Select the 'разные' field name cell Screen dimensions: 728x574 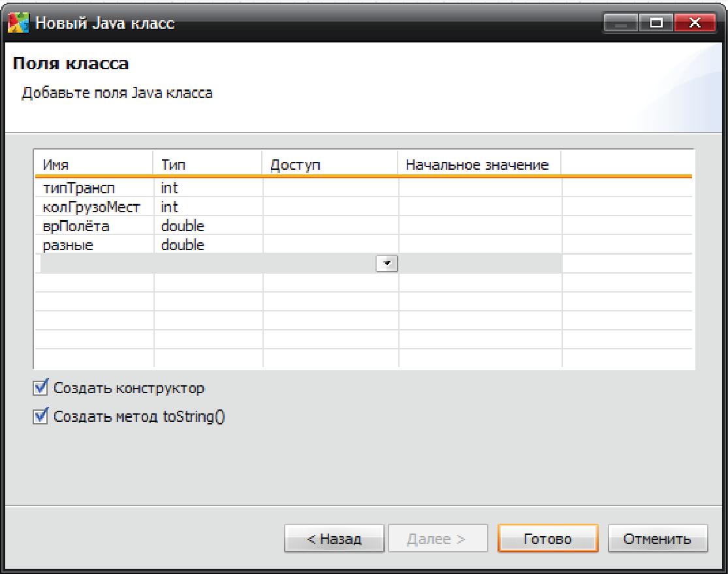(94, 245)
